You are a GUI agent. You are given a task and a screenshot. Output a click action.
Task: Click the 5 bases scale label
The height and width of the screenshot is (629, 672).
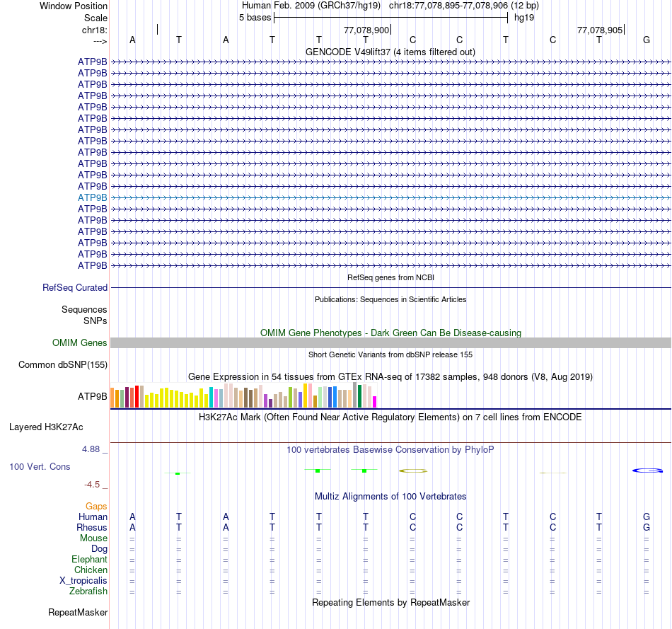tap(255, 18)
